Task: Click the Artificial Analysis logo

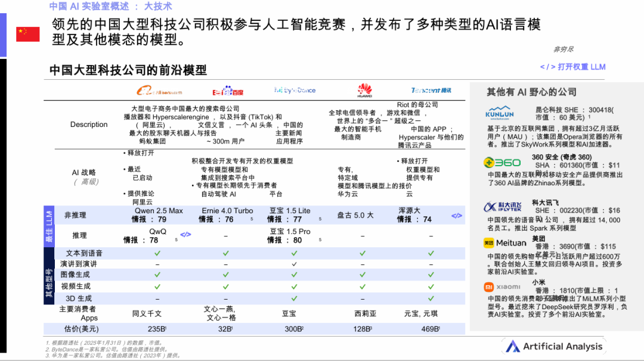Action: 553,346
